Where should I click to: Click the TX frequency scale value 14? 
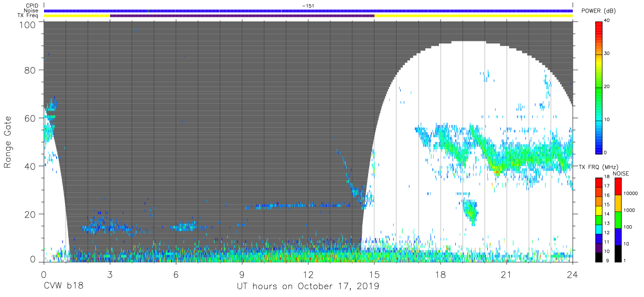click(x=608, y=215)
